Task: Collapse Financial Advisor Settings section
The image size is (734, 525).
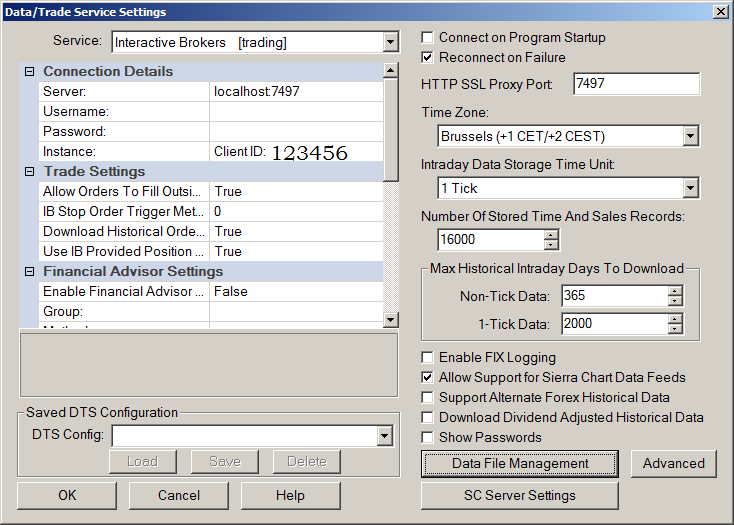Action: click(29, 272)
